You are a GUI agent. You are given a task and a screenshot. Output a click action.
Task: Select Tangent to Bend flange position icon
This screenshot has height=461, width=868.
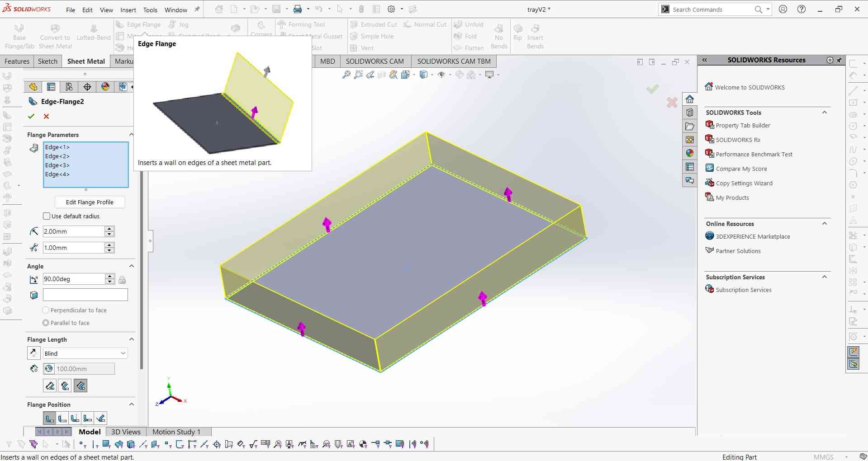click(x=101, y=418)
